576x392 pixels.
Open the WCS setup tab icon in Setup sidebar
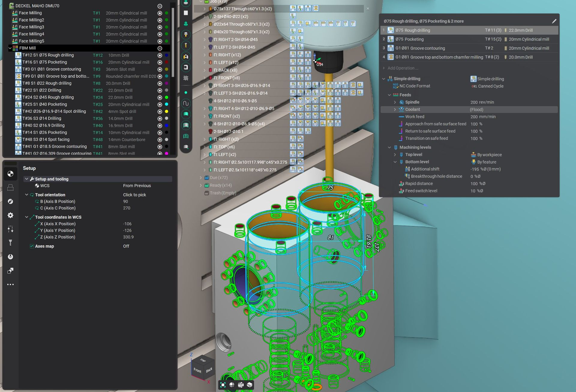point(10,174)
